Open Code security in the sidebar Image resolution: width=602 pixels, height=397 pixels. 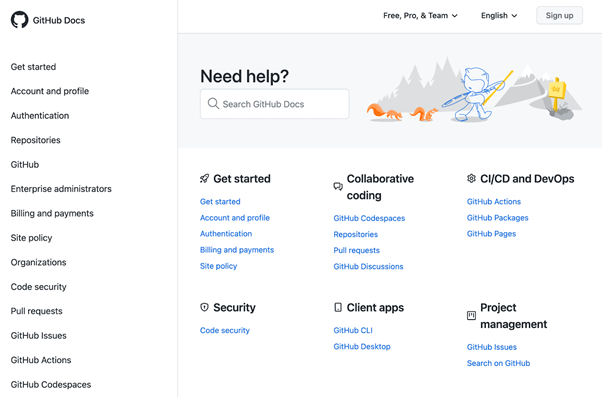click(38, 287)
